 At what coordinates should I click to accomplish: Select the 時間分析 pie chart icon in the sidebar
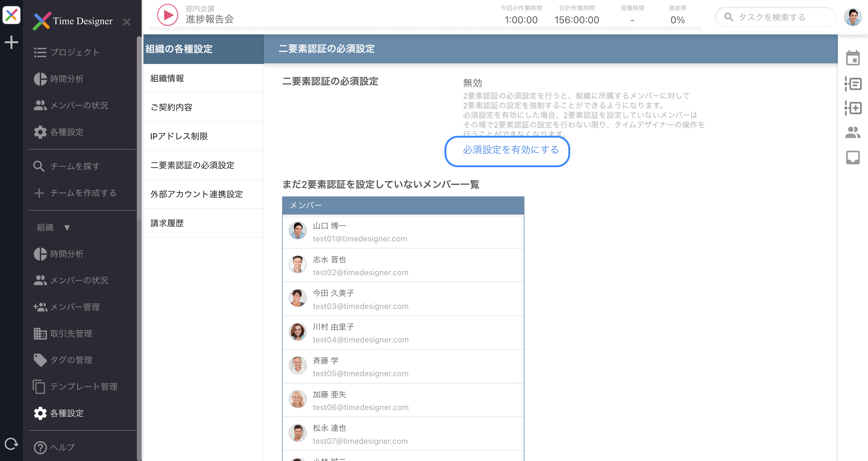pos(40,79)
